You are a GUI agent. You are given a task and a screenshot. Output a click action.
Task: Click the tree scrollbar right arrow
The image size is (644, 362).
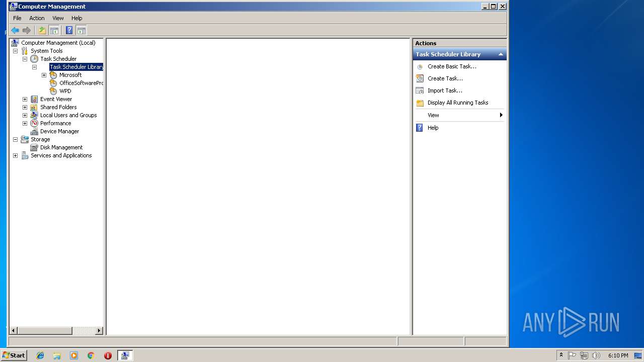(99, 330)
